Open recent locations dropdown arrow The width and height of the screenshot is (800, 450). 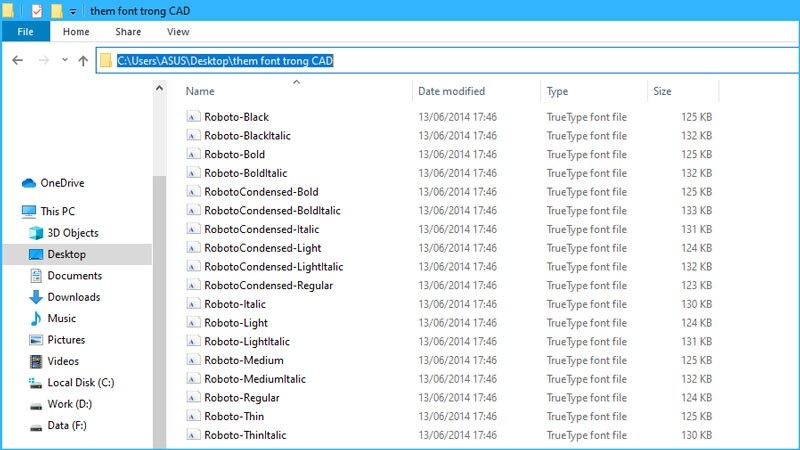tap(65, 60)
